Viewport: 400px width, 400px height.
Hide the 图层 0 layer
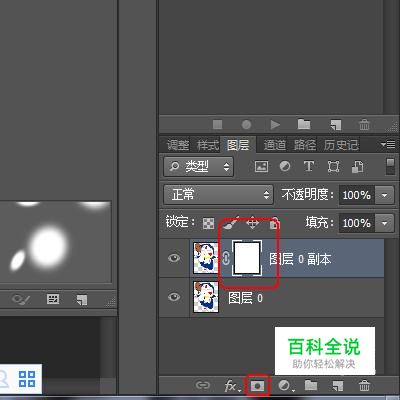click(174, 297)
